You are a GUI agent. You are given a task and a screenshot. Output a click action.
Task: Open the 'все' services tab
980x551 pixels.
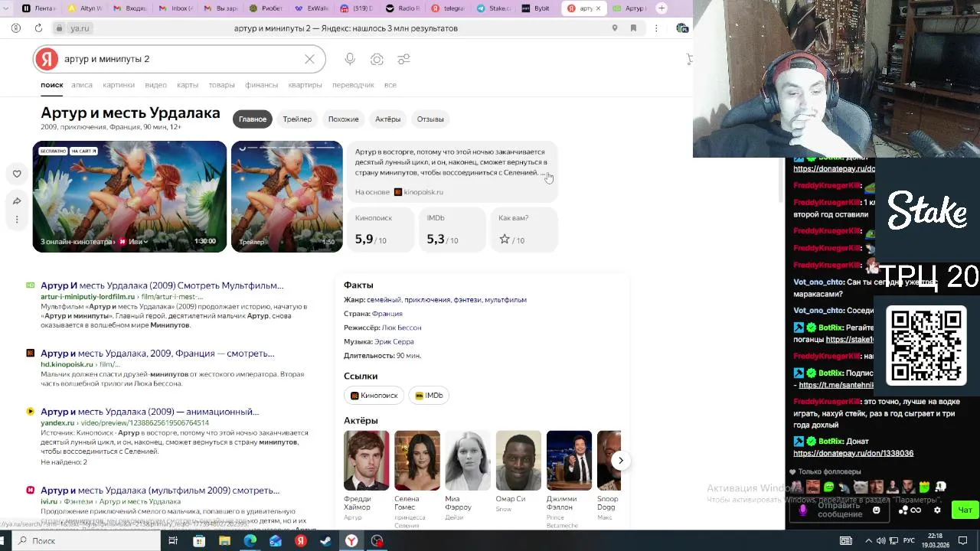390,85
